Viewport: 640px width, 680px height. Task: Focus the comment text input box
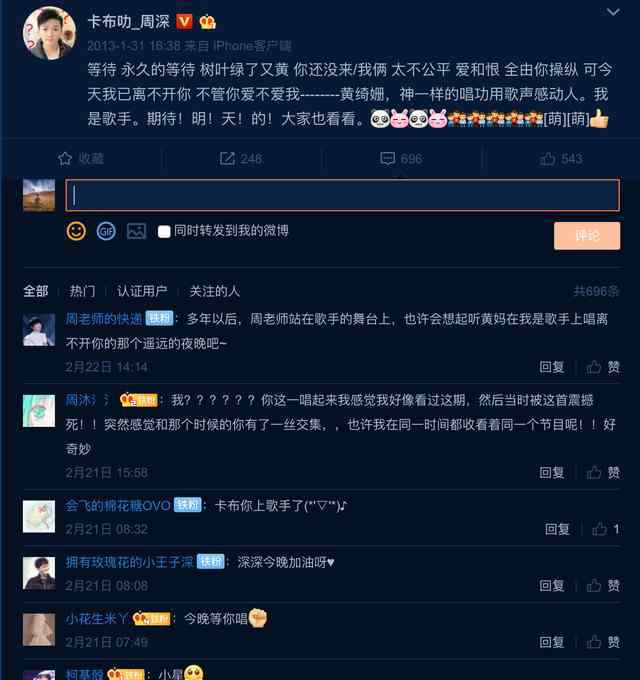tap(343, 196)
